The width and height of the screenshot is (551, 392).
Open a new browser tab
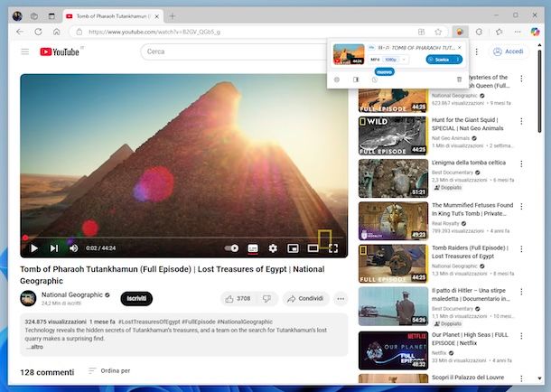[173, 16]
